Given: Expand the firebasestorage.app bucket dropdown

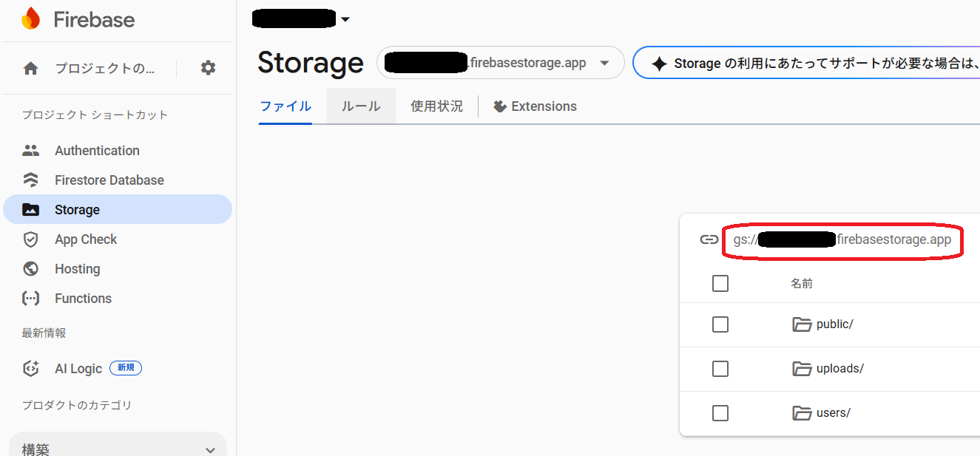Looking at the screenshot, I should tap(605, 63).
